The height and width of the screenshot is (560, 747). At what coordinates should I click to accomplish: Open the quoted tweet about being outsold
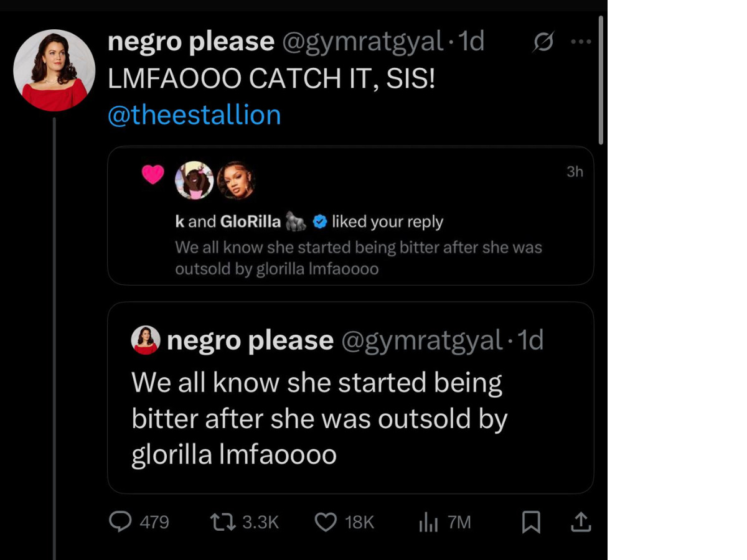350,418
